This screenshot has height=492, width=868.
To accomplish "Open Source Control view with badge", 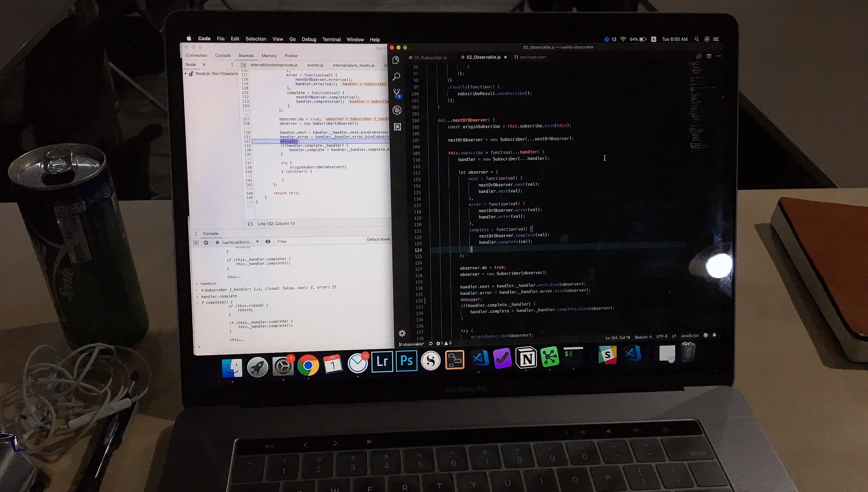I will [x=397, y=93].
